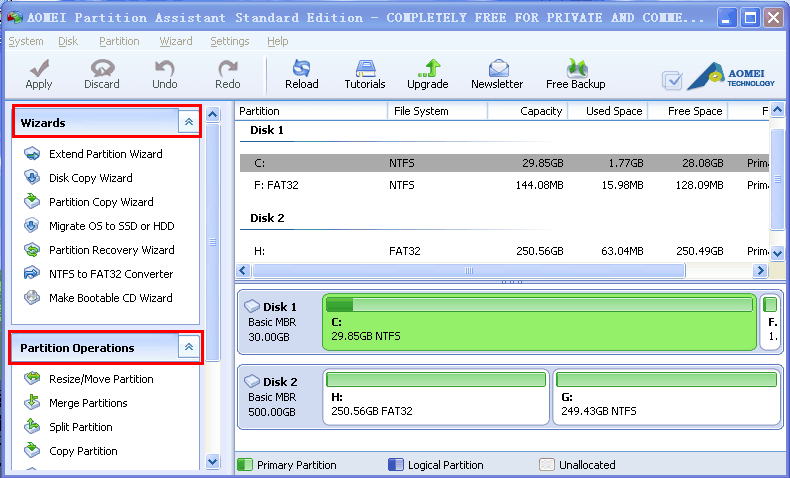Sort by the Partition column header
The width and height of the screenshot is (790, 478).
[311, 111]
